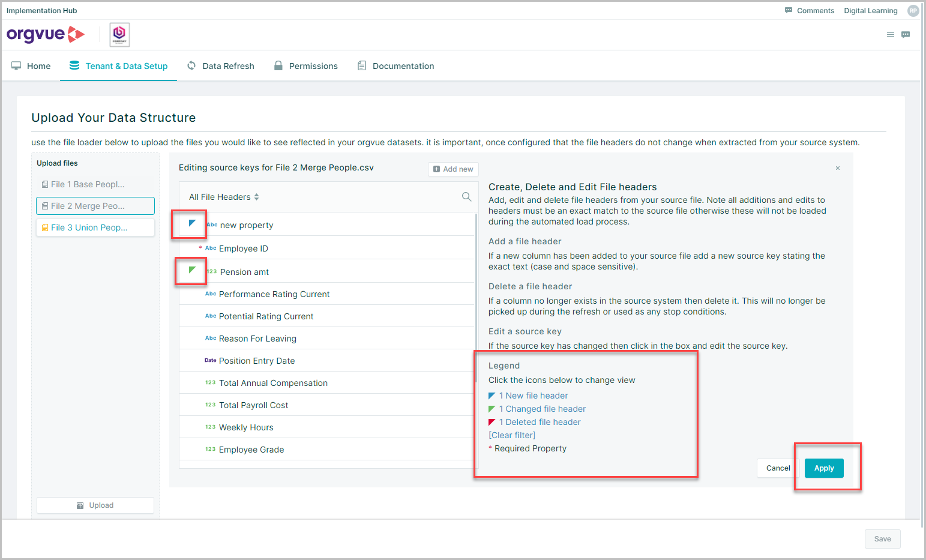Open the Documentation tab
This screenshot has width=926, height=560.
[396, 66]
